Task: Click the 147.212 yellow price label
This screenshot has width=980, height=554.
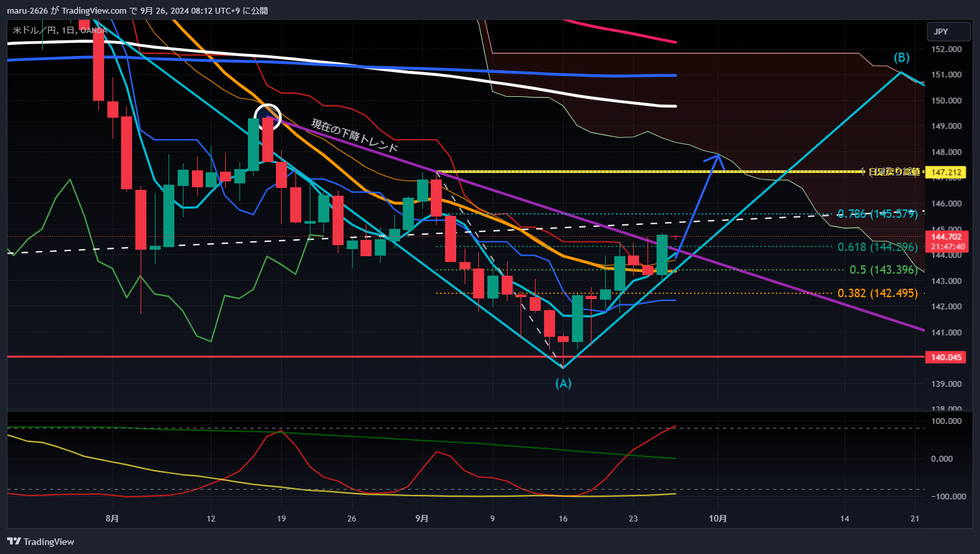Action: pyautogui.click(x=946, y=172)
